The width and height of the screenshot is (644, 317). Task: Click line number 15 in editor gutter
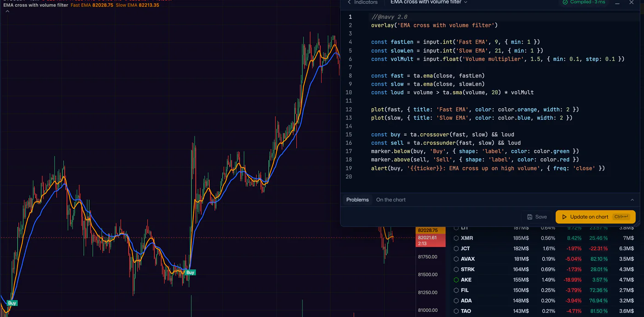click(x=349, y=135)
